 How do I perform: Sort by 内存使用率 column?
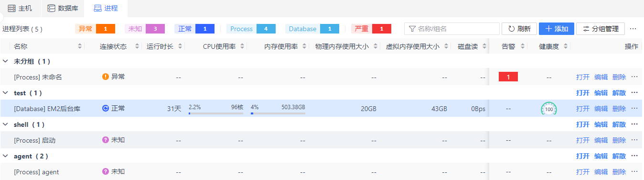(x=304, y=46)
